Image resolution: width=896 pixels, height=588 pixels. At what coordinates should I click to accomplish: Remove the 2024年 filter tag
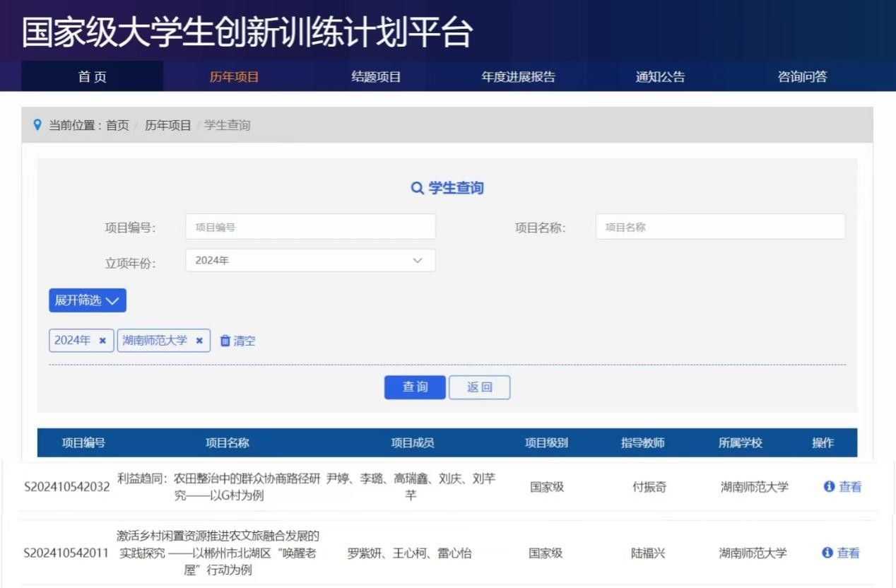coord(102,341)
